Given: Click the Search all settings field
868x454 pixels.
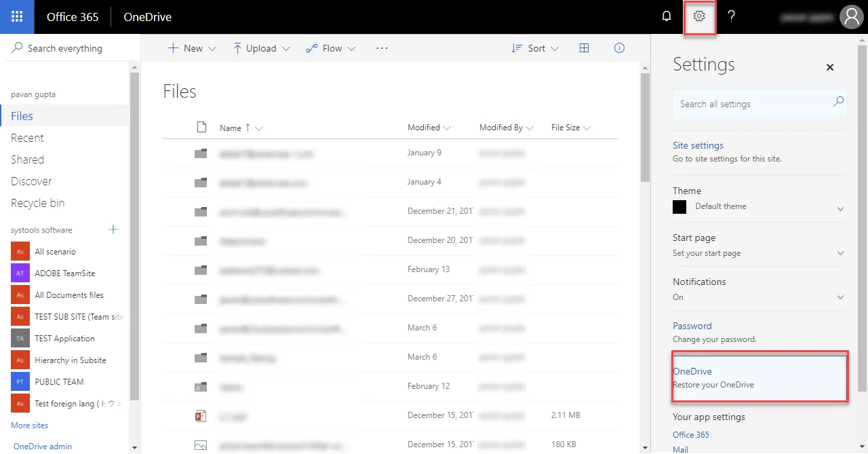Looking at the screenshot, I should pyautogui.click(x=753, y=104).
